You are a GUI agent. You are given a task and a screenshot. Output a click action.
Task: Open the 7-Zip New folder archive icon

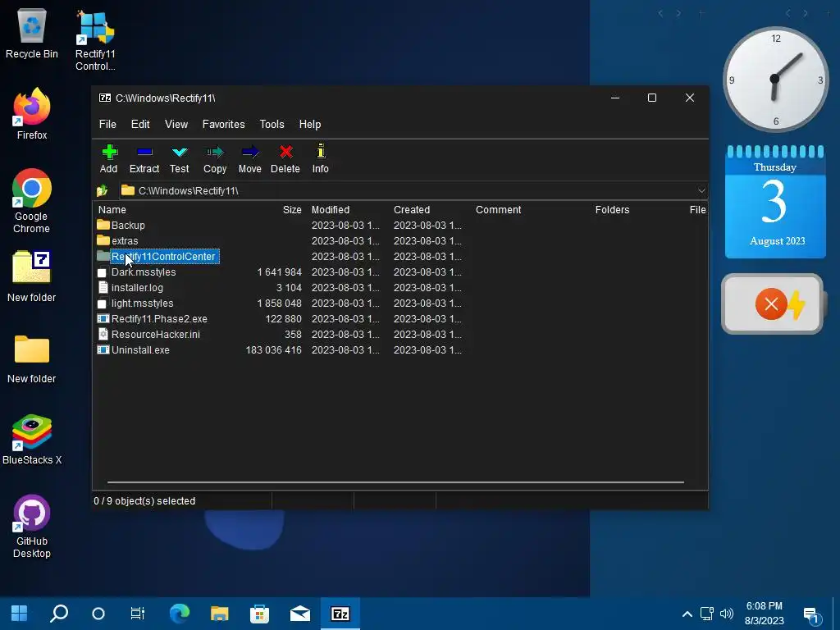tap(32, 276)
